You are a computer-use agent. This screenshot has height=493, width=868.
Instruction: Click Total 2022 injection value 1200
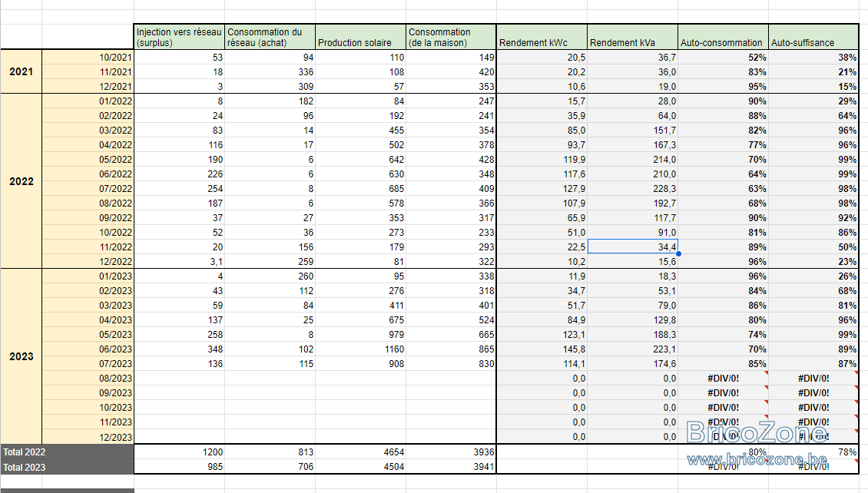179,452
